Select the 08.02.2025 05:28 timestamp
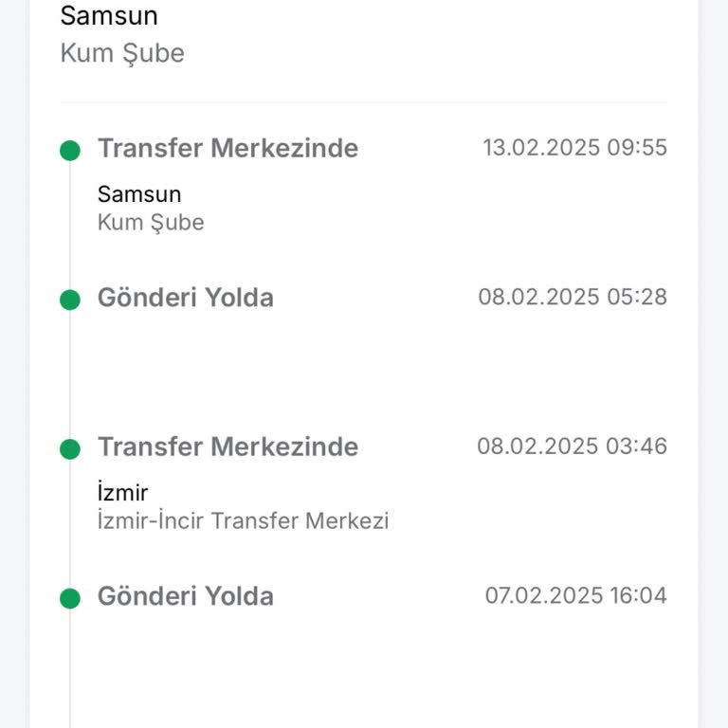The width and height of the screenshot is (728, 728). point(573,297)
